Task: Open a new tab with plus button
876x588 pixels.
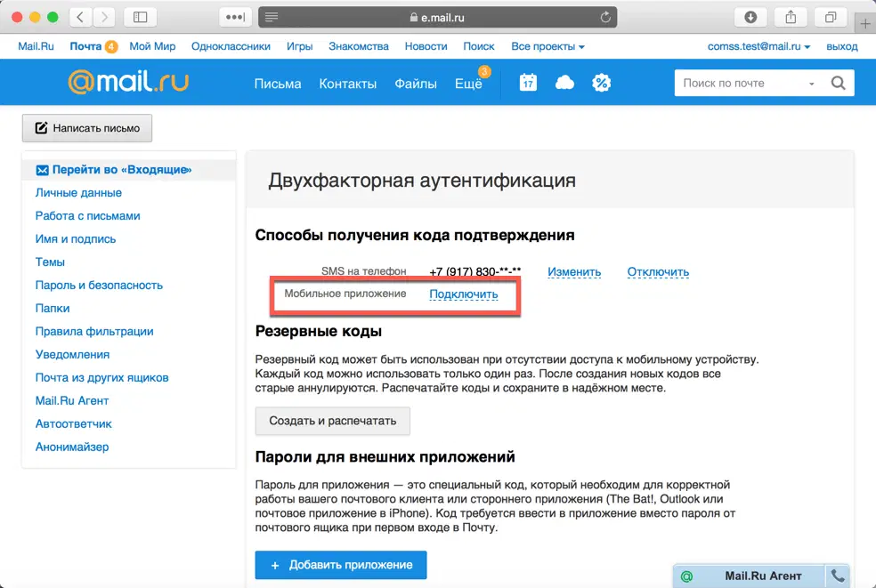Action: click(864, 23)
